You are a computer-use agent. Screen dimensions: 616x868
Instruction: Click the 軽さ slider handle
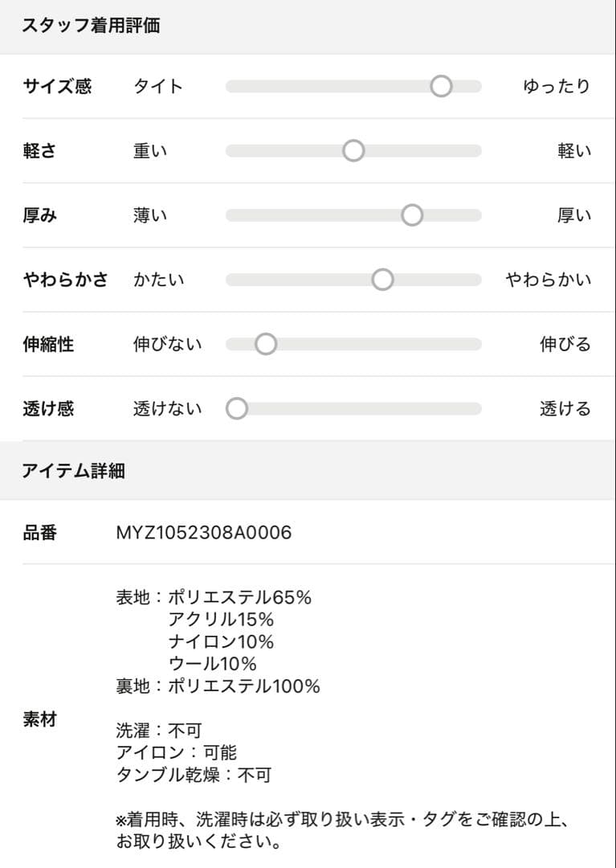[x=353, y=151]
